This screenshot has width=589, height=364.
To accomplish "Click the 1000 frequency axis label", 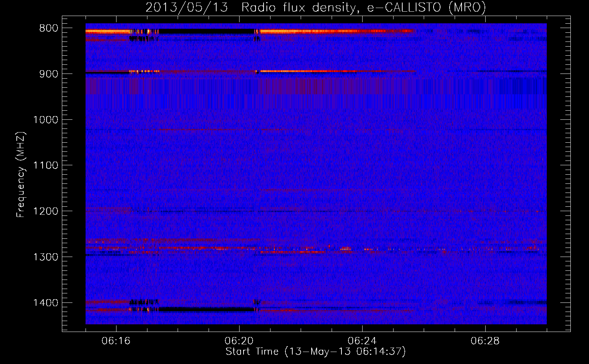I will (x=46, y=120).
